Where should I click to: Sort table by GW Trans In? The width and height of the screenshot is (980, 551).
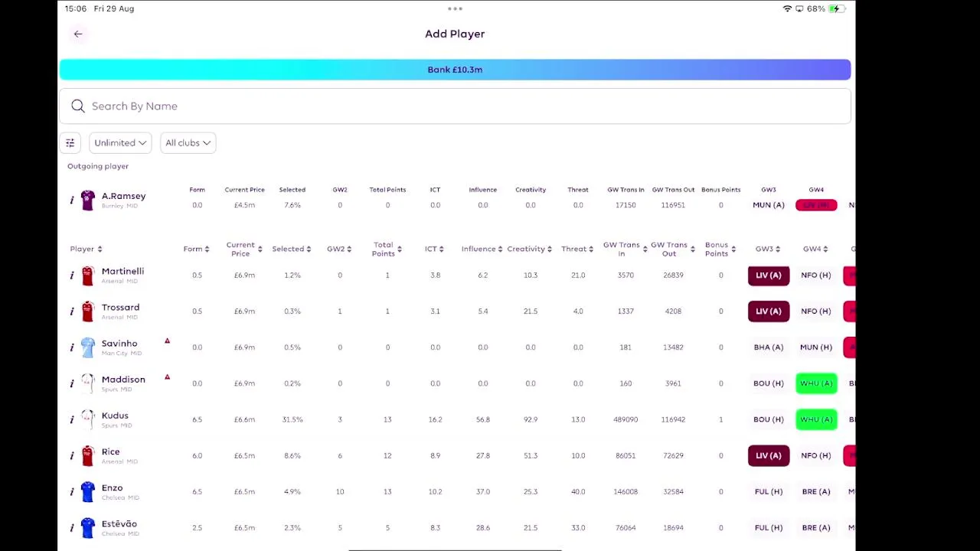click(626, 249)
